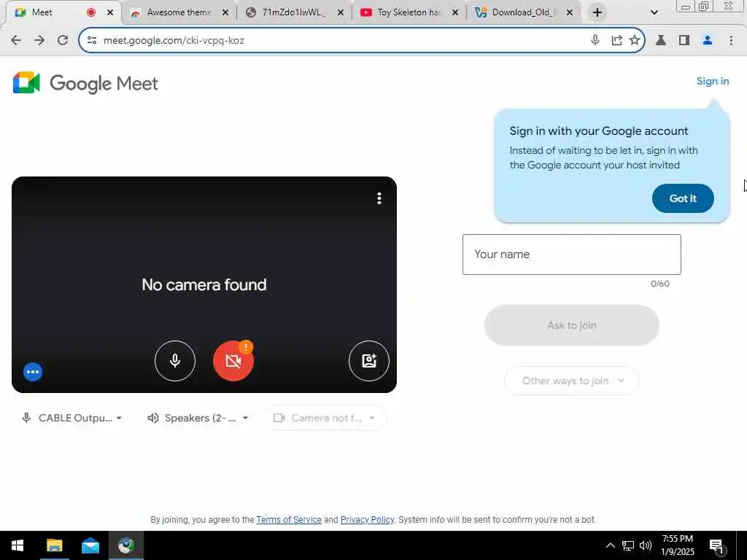Go forward in browser history
The height and width of the screenshot is (560, 747).
[39, 40]
